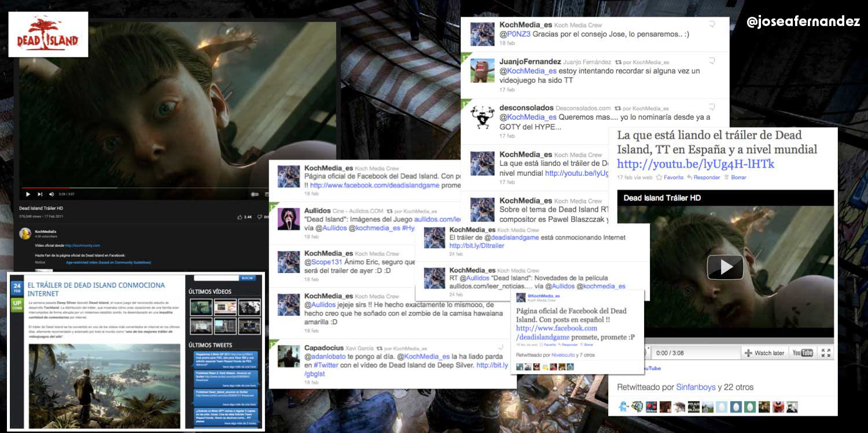Open Capadocius avatar in tweet list

tap(289, 356)
